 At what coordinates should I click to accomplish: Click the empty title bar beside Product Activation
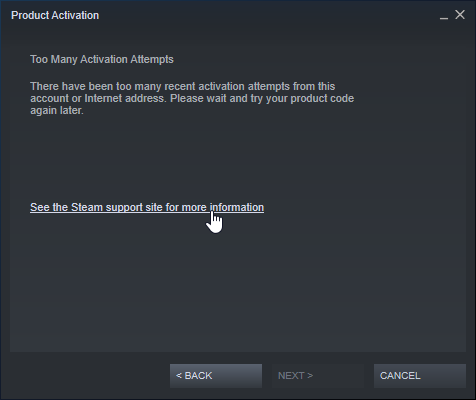pyautogui.click(x=267, y=15)
